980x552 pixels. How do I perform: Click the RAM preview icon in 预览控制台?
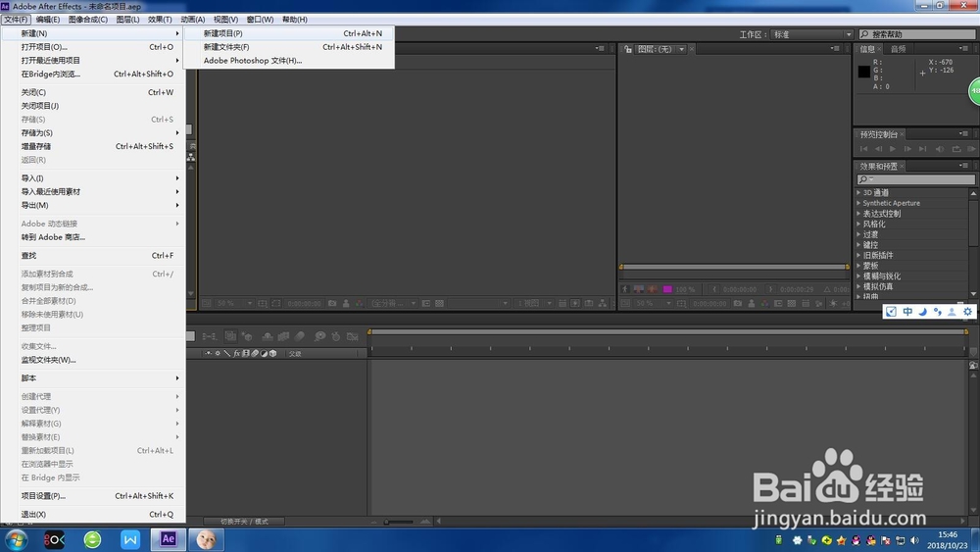(970, 149)
